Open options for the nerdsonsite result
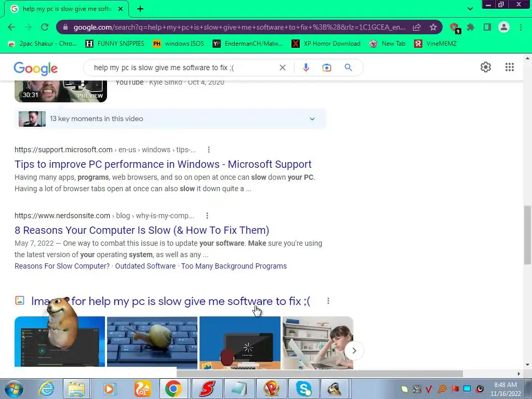This screenshot has height=399, width=532. tap(207, 216)
